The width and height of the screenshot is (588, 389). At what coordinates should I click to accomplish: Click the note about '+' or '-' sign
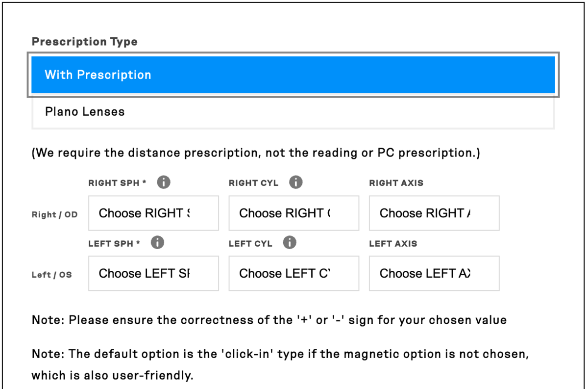click(269, 320)
